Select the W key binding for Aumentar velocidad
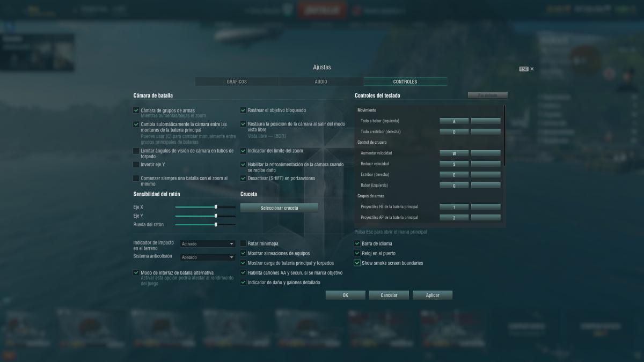This screenshot has height=362, width=644. coord(454,153)
